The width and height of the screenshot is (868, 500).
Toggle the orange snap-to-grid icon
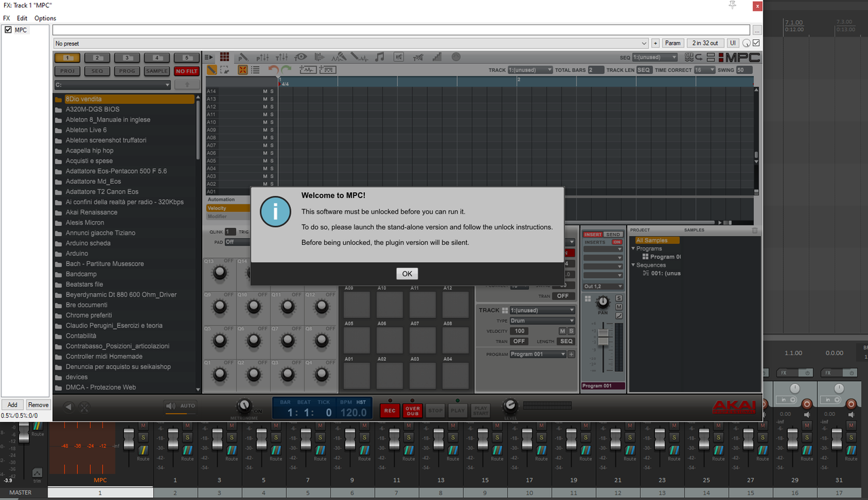click(243, 70)
